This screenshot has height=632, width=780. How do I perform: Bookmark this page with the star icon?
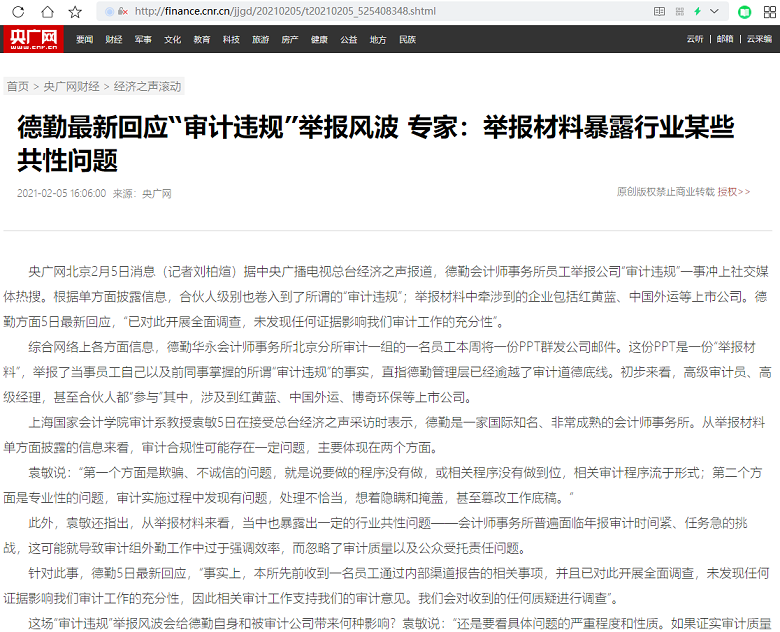75,11
